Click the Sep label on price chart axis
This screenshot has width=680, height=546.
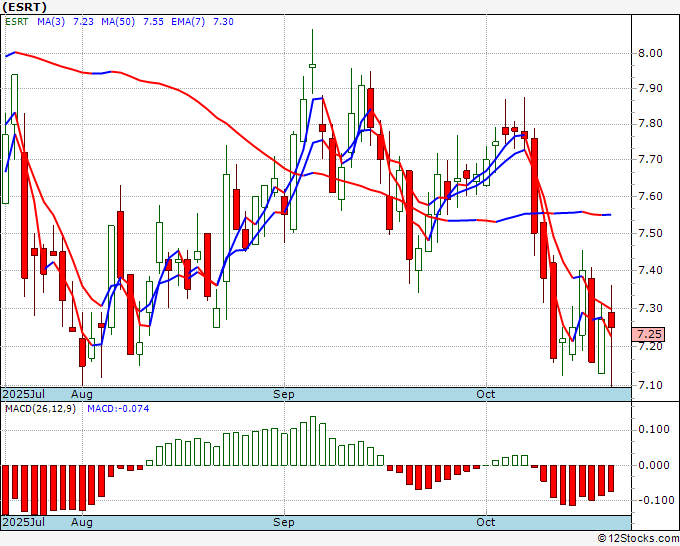click(x=284, y=394)
